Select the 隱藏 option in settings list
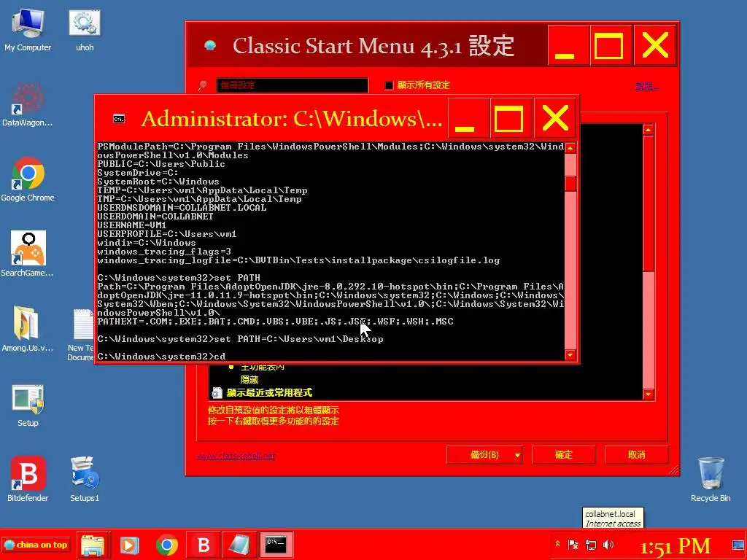This screenshot has height=560, width=747. (x=249, y=379)
